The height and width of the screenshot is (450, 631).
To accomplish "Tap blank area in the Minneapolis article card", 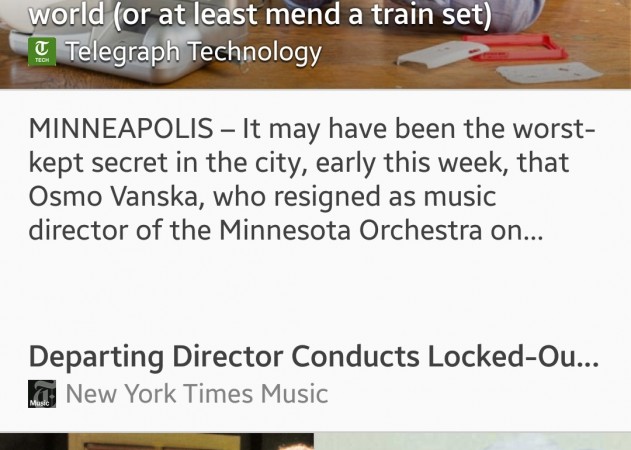I will (x=316, y=294).
